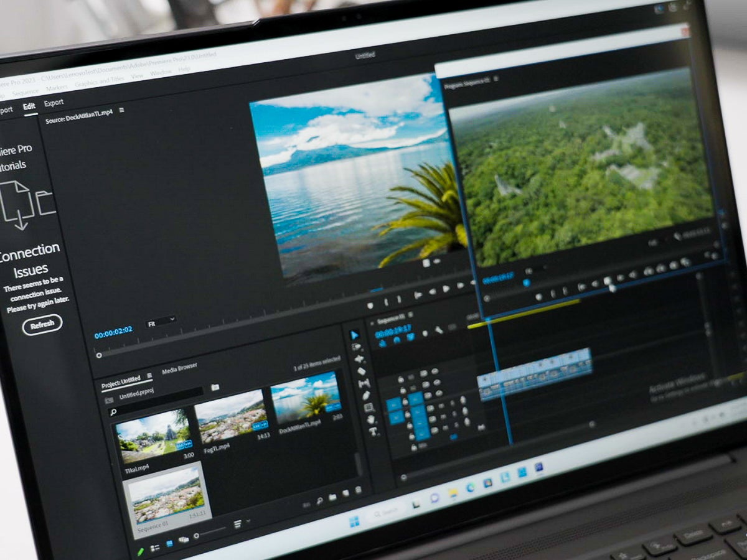Open Timeline Display Settings wrench
The width and height of the screenshot is (747, 560).
439,330
